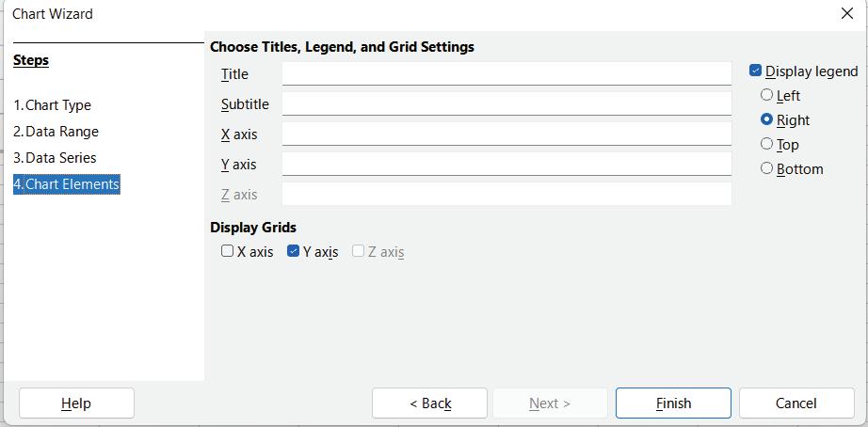Choose Bottom legend position

pos(767,168)
